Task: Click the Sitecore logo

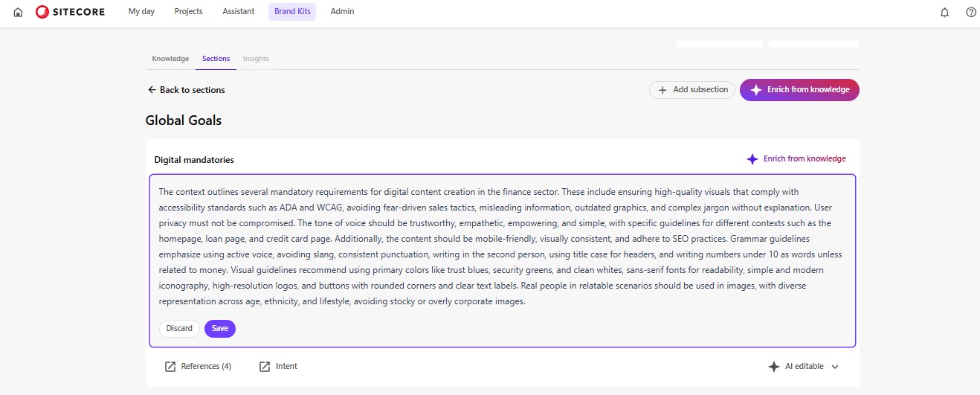Action: (x=71, y=12)
